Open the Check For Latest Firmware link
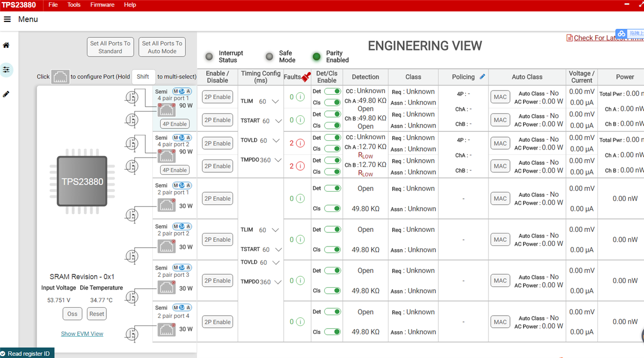Image resolution: width=644 pixels, height=358 pixels. click(609, 38)
